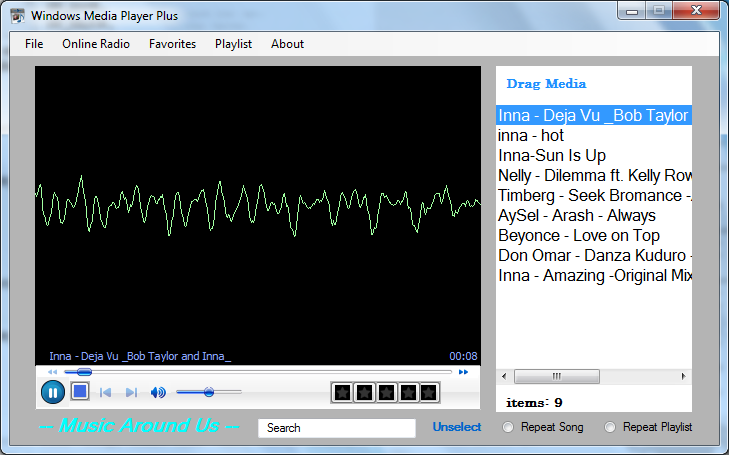The image size is (729, 455).
Task: Rate the song two stars
Action: point(364,393)
